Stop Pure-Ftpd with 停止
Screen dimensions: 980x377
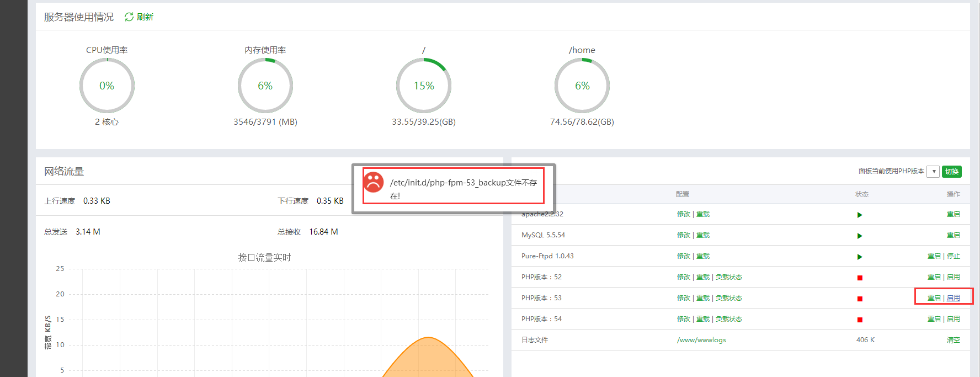coord(954,256)
